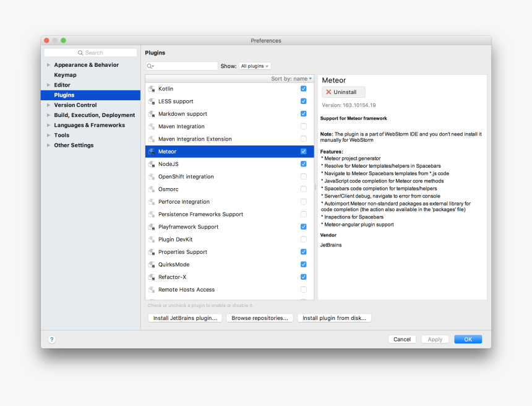Click Install plugin from disk button
The width and height of the screenshot is (532, 406).
[334, 318]
